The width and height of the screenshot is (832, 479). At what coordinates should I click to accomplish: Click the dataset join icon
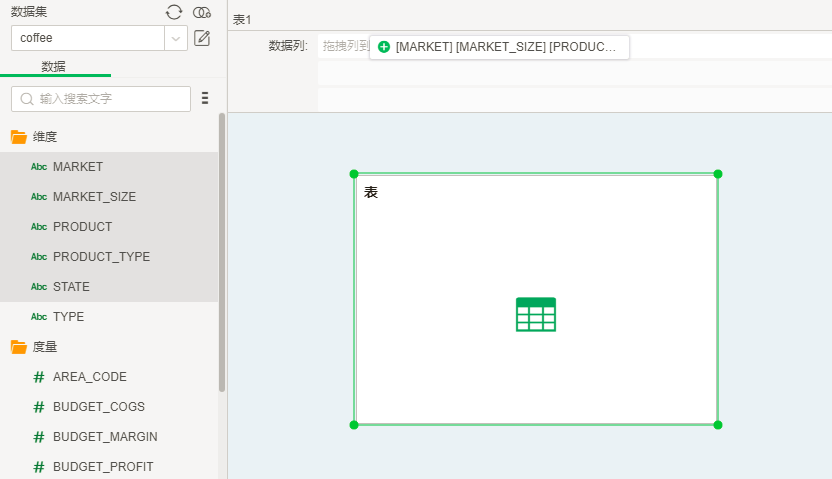tap(202, 12)
